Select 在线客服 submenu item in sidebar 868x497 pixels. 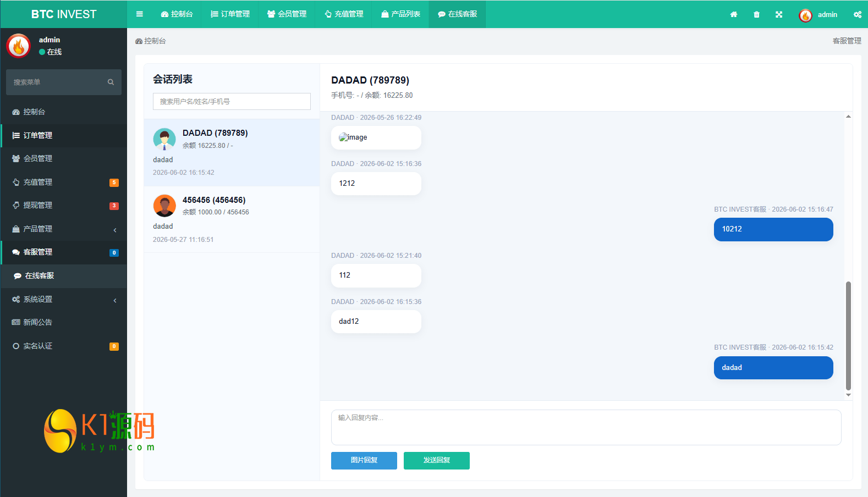point(64,275)
